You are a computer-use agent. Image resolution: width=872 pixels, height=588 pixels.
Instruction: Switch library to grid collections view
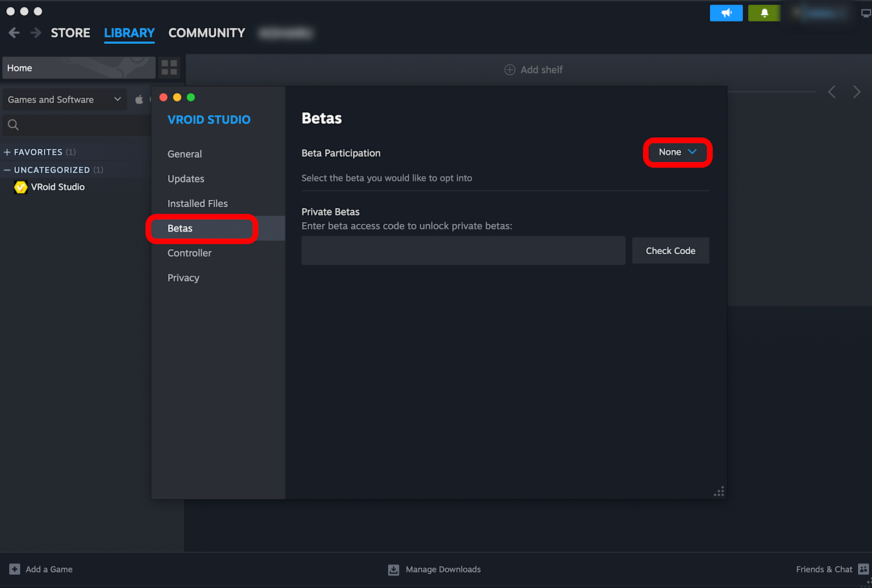point(169,68)
